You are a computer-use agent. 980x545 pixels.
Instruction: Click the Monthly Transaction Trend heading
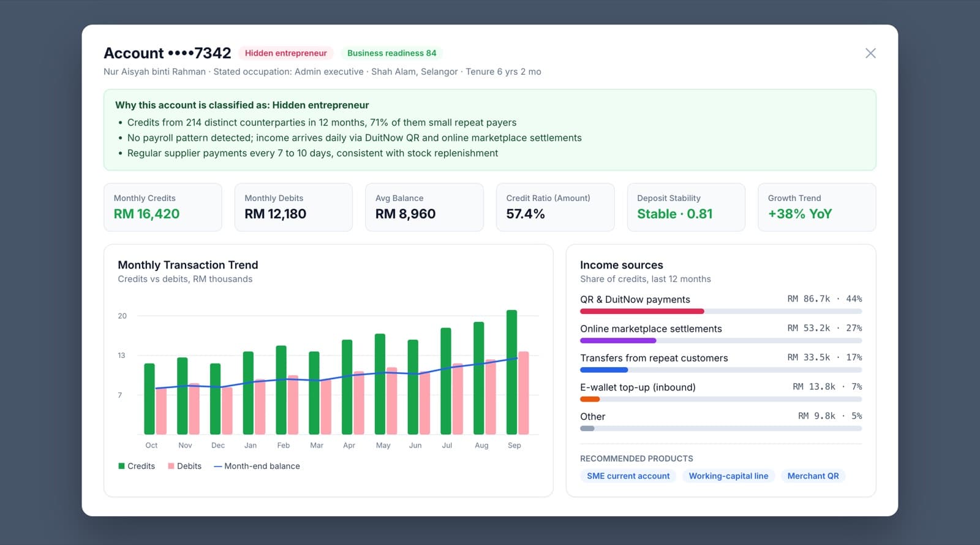pos(188,265)
